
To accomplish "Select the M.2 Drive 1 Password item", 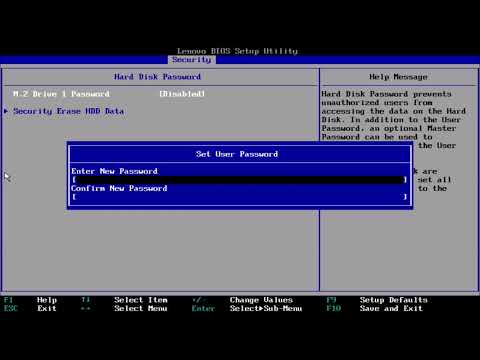I will [61, 94].
